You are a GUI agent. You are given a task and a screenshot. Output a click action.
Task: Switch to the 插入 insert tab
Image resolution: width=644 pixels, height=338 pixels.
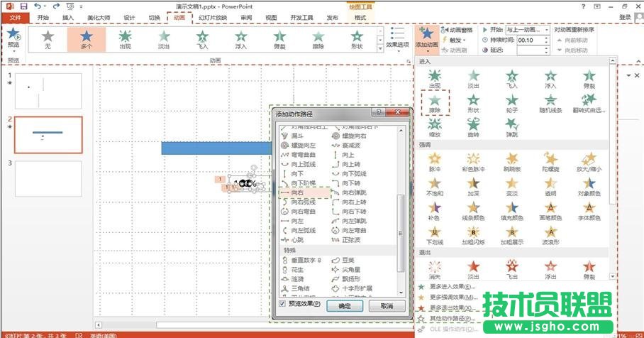(x=68, y=18)
